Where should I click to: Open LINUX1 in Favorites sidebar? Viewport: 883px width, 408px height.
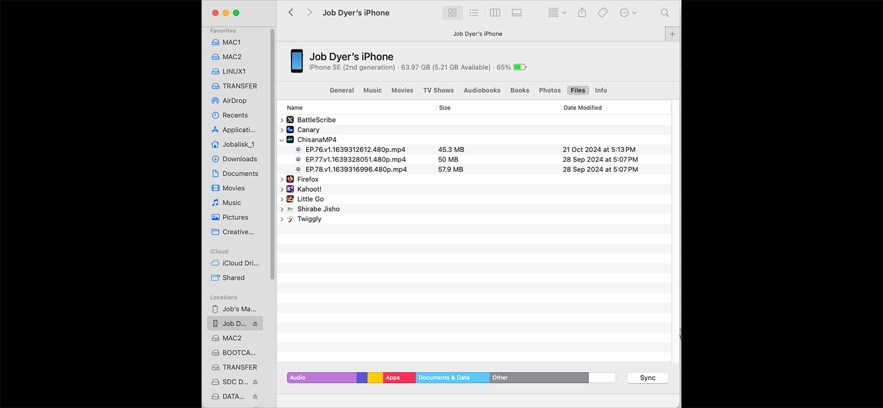click(x=234, y=71)
